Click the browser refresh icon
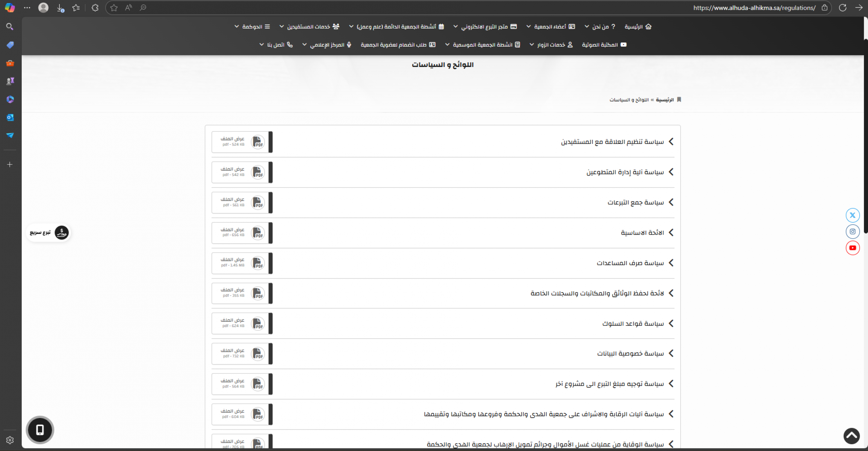Viewport: 868px width, 451px height. tap(842, 8)
